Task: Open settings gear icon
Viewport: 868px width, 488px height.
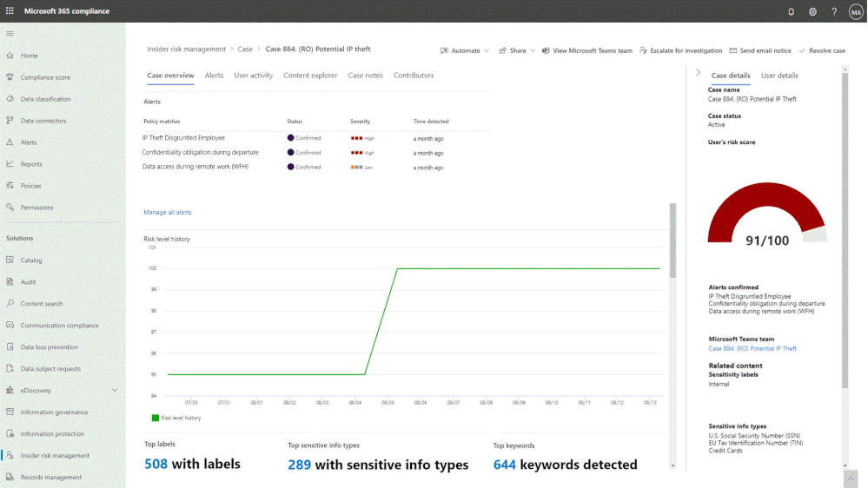Action: point(812,11)
